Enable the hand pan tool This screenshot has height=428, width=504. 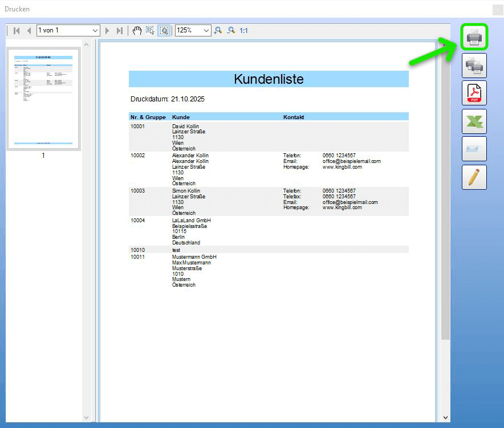[137, 31]
